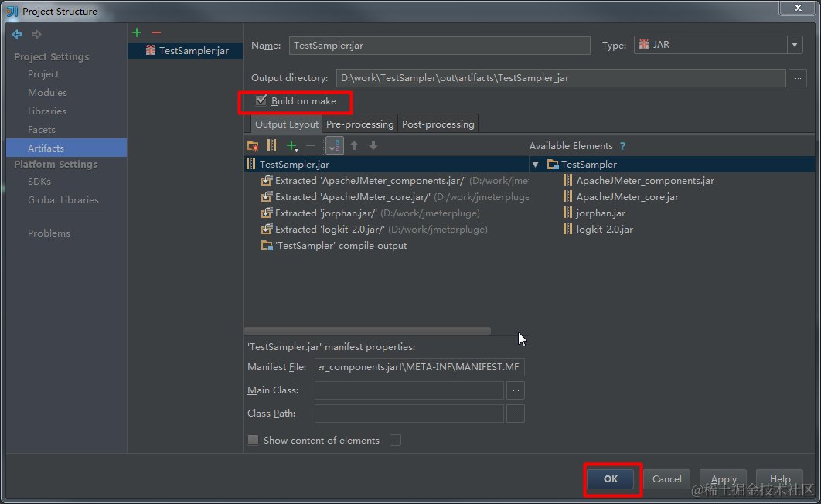Image resolution: width=821 pixels, height=504 pixels.
Task: Focus the Main Class field
Action: (409, 390)
